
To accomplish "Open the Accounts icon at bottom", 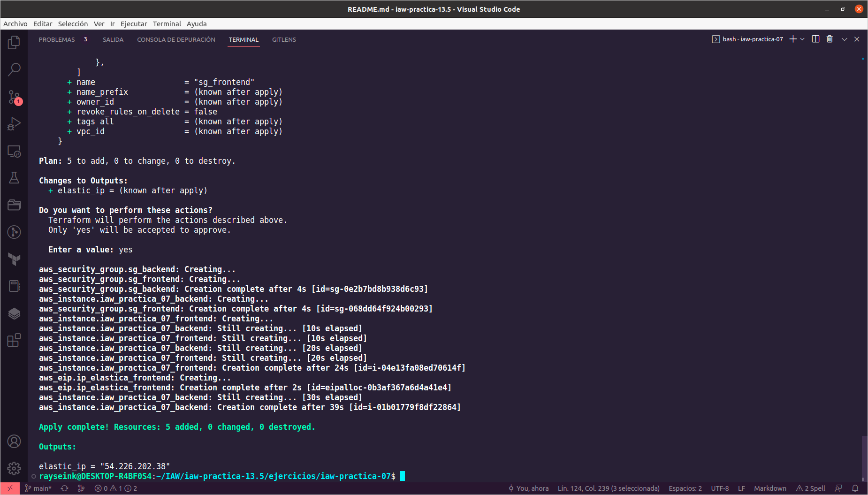I will point(14,441).
